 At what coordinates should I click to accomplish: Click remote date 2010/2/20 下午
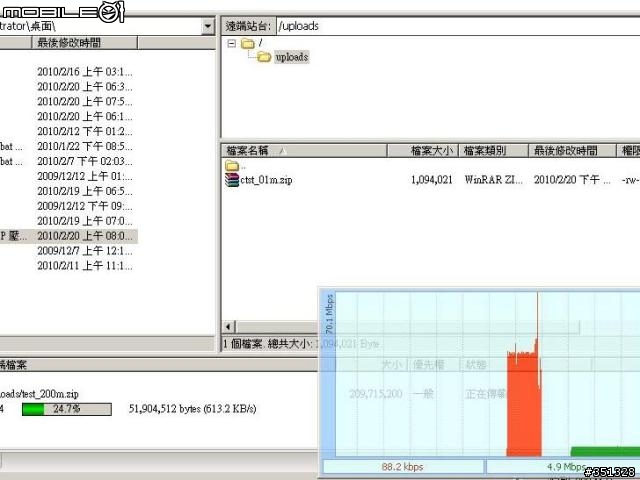[572, 180]
